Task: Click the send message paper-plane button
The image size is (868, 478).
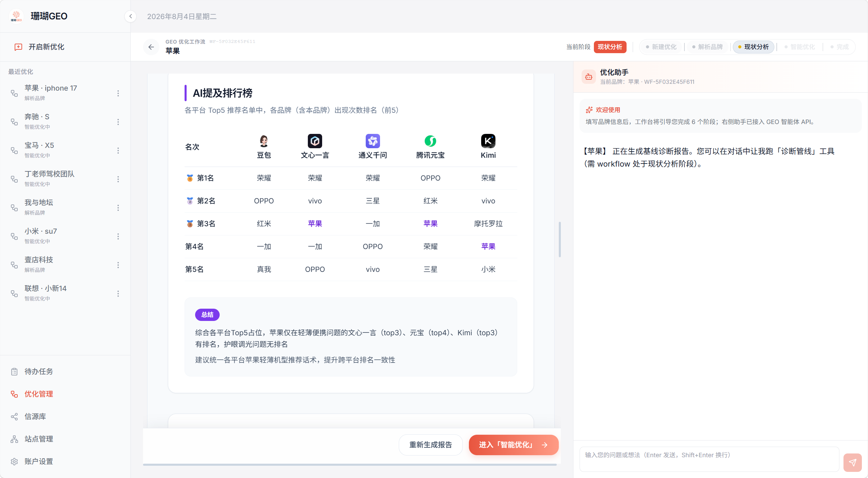Action: point(852,462)
